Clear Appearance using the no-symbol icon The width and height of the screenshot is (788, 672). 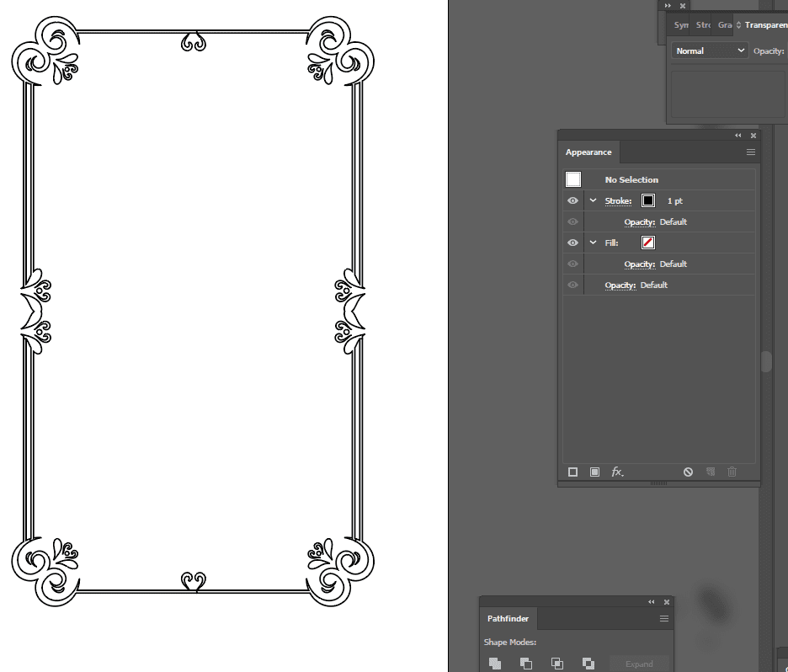point(688,472)
